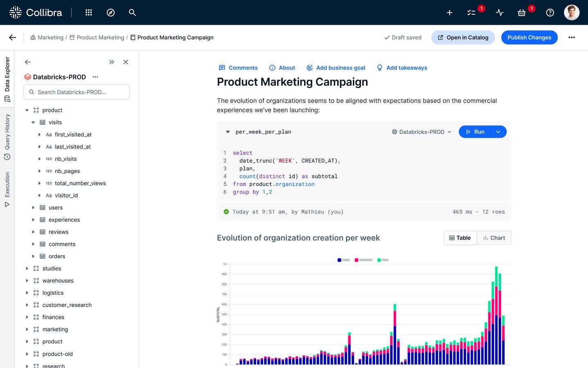Expand the users table node
Image resolution: width=588 pixels, height=368 pixels.
(33, 208)
